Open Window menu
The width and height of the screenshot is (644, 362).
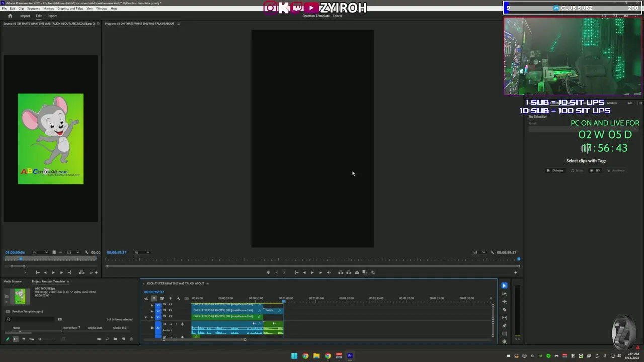101,8
